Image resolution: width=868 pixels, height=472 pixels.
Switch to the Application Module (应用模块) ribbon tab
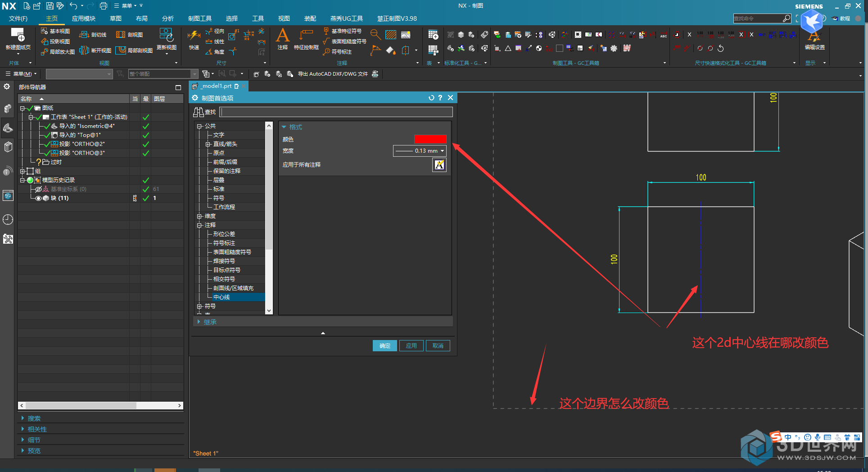coord(84,18)
